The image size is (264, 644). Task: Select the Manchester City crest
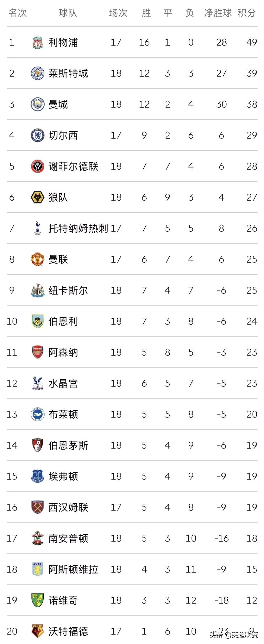pos(38,104)
